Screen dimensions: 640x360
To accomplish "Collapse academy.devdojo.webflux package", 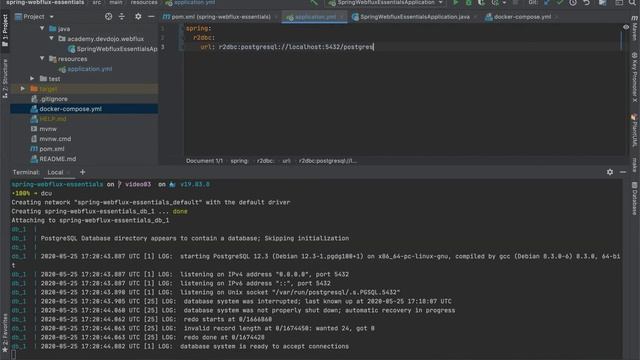I will [51, 38].
